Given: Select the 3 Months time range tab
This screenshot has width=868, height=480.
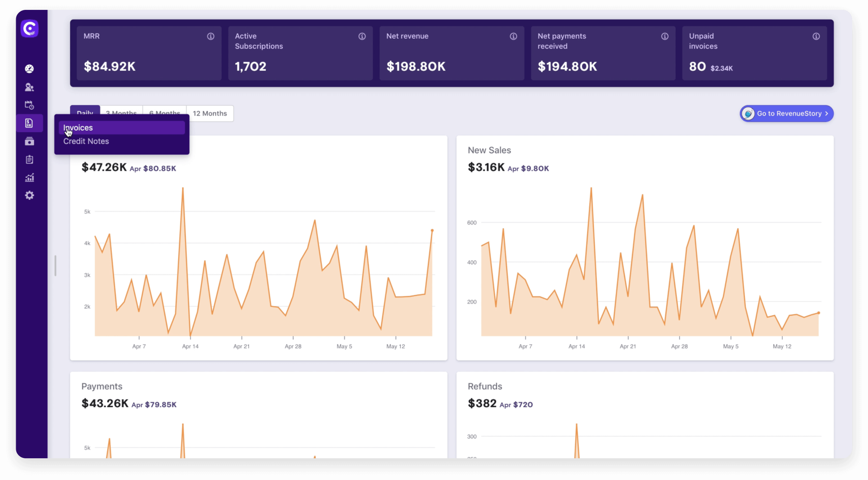Looking at the screenshot, I should coord(121,114).
